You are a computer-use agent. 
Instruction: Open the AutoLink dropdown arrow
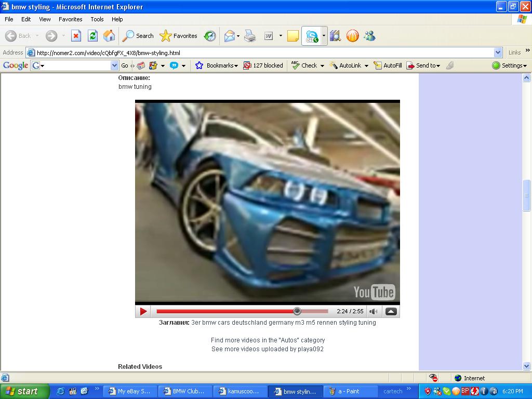click(366, 66)
